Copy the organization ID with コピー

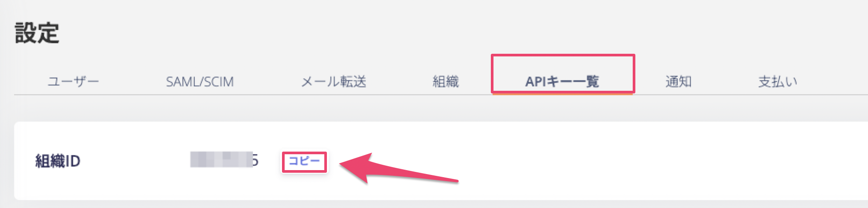[x=304, y=161]
